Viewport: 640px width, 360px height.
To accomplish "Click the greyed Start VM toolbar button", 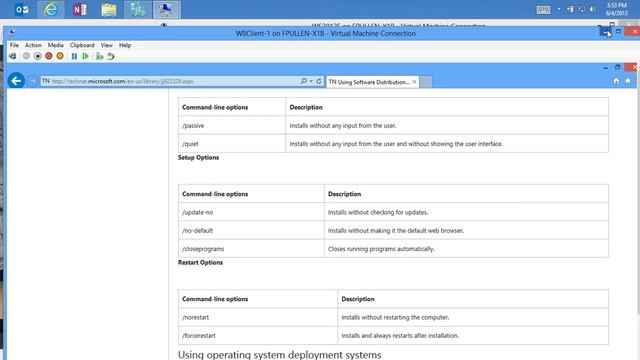I will click(26, 56).
